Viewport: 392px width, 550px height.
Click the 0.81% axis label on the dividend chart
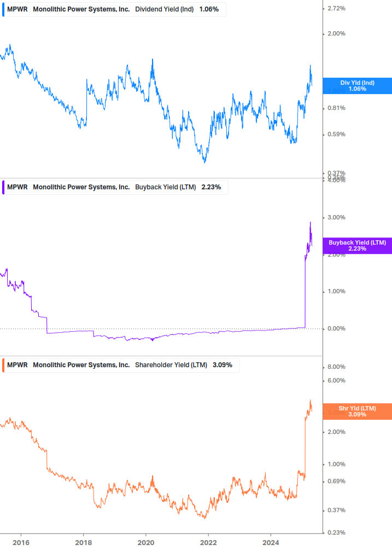coord(336,108)
